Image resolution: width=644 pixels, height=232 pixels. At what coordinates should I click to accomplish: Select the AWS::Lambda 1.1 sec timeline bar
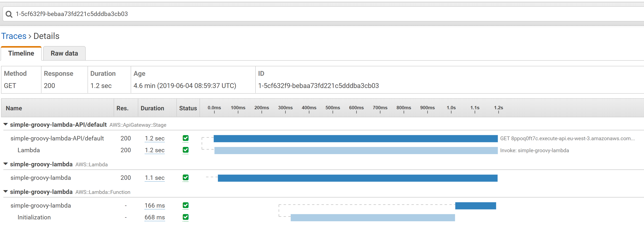pos(358,178)
